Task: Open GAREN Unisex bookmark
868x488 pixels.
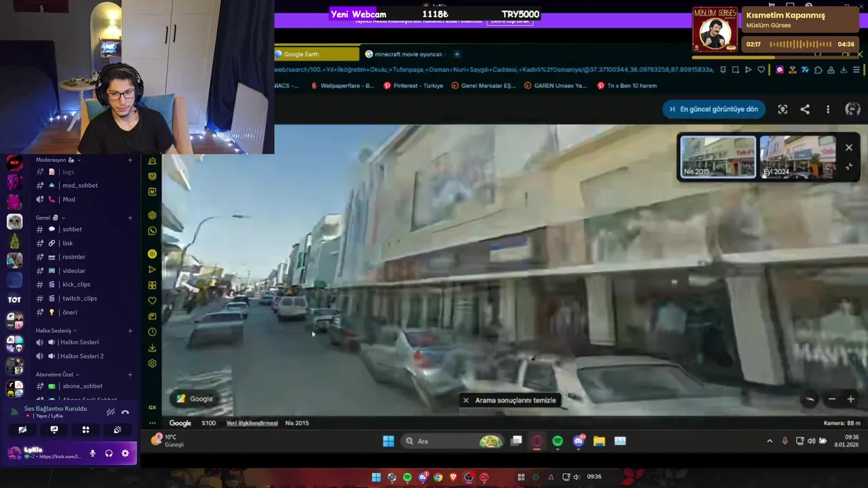Action: (x=555, y=85)
